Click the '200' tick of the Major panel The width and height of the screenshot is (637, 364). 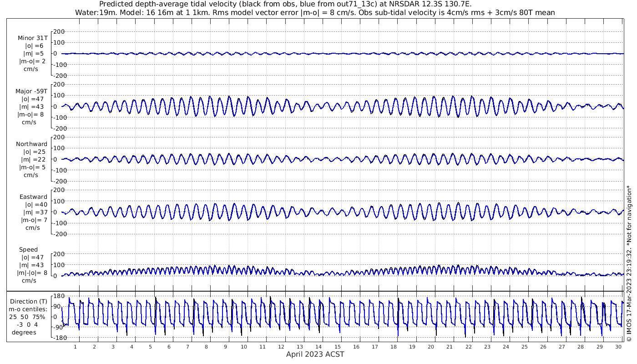pos(60,84)
